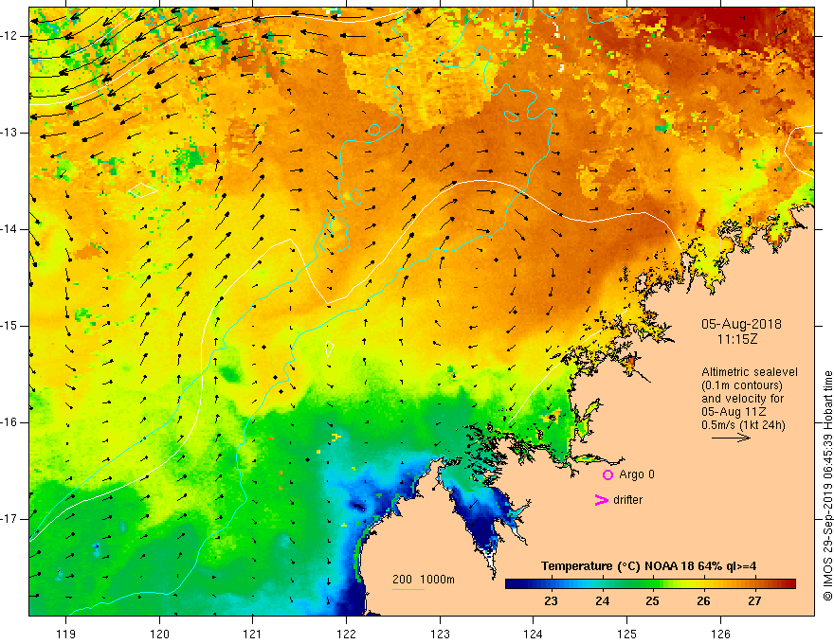834x644 pixels.
Task: Click the '(0.1m contours)' text
Action: pos(742,385)
